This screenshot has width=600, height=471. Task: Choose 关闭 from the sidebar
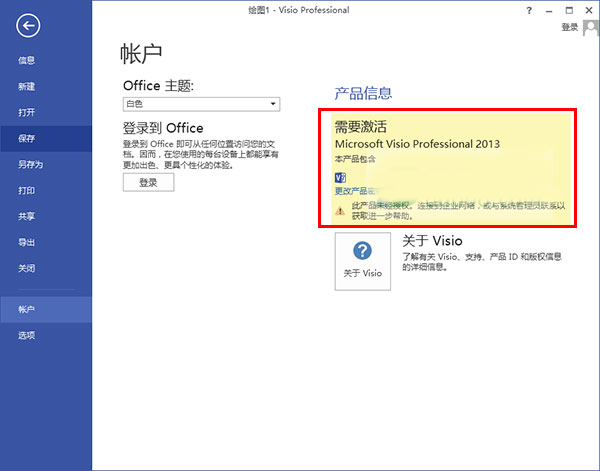(46, 268)
